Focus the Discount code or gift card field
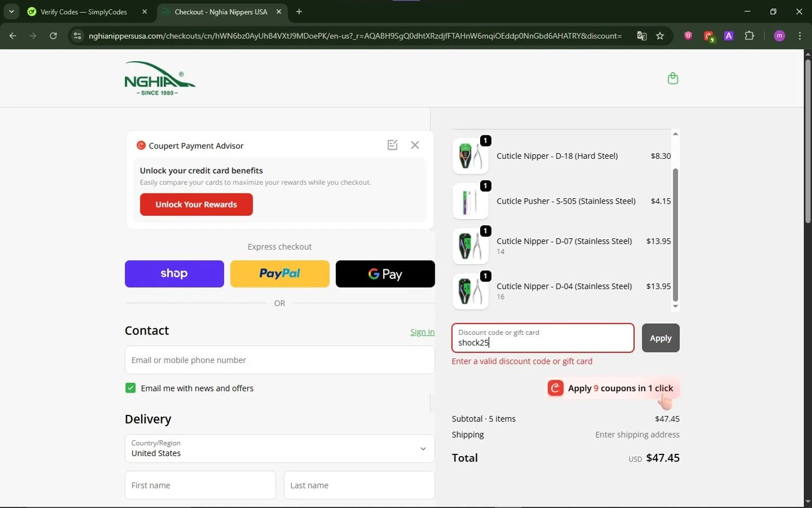Viewport: 812px width, 508px height. click(x=543, y=338)
